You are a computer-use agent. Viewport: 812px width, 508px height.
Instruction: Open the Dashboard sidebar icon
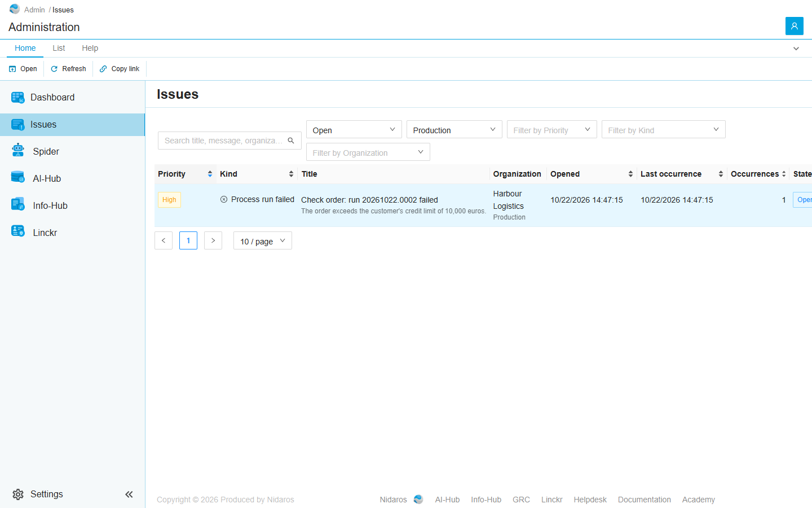17,98
